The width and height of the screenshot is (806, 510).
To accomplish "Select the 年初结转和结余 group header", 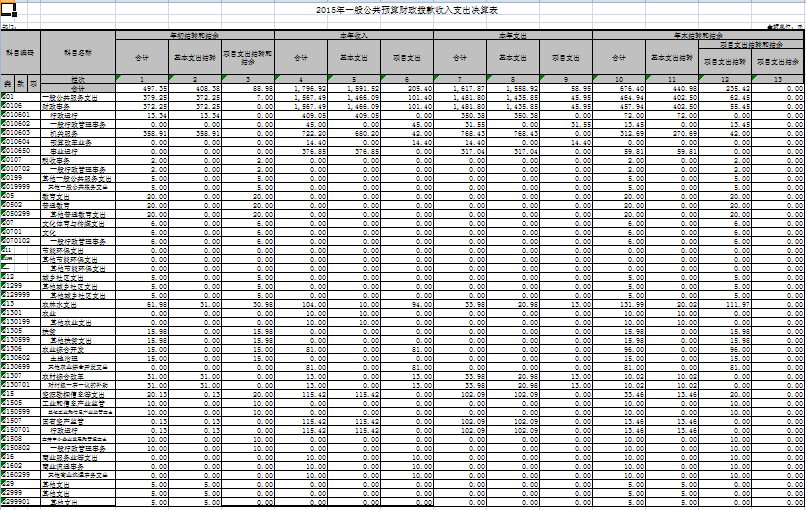I will click(x=195, y=35).
